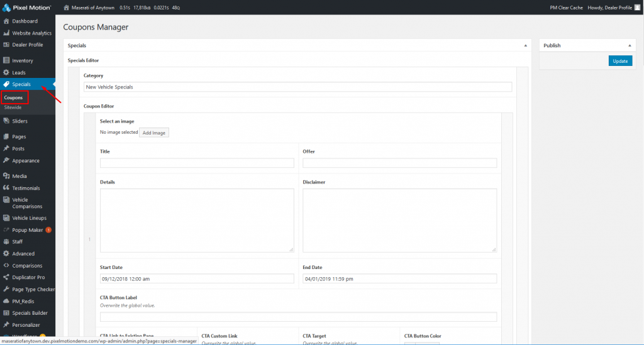Click the 0.0221s query-time stat
Image resolution: width=644 pixels, height=345 pixels.
click(162, 8)
